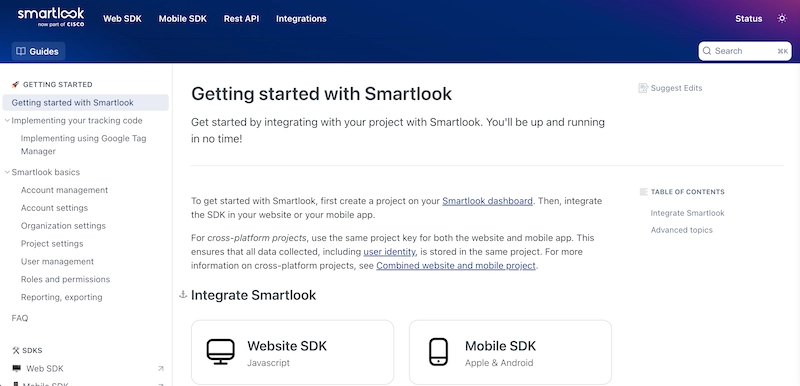Click the Web SDK monitor icon in sidebar

(x=17, y=368)
